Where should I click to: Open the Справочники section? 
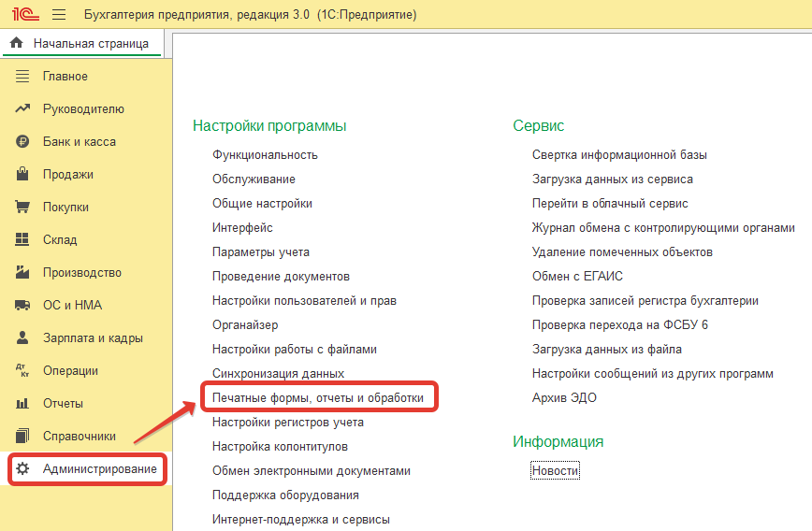[x=80, y=436]
